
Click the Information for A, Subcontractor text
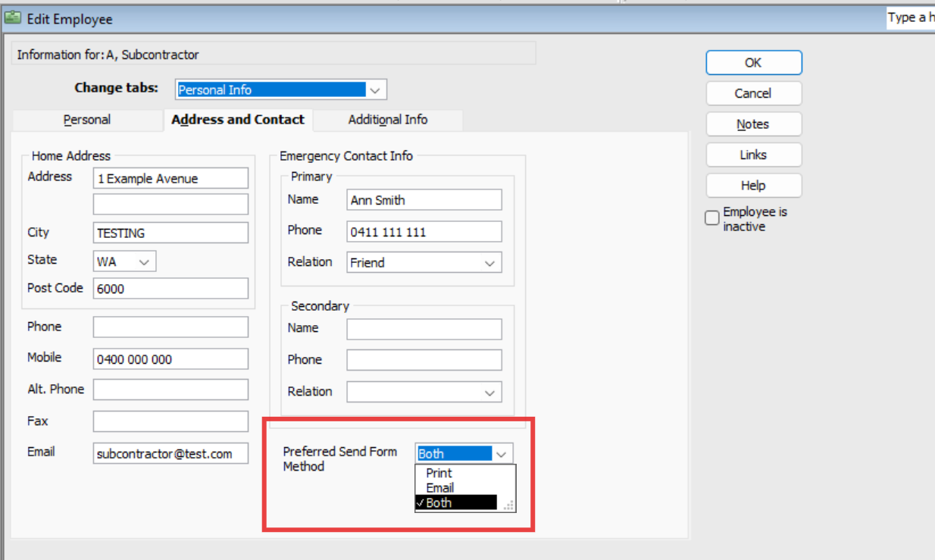[x=108, y=55]
